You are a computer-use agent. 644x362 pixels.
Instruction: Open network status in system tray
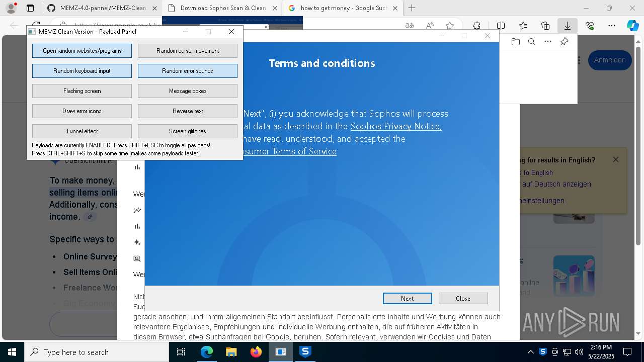click(567, 352)
